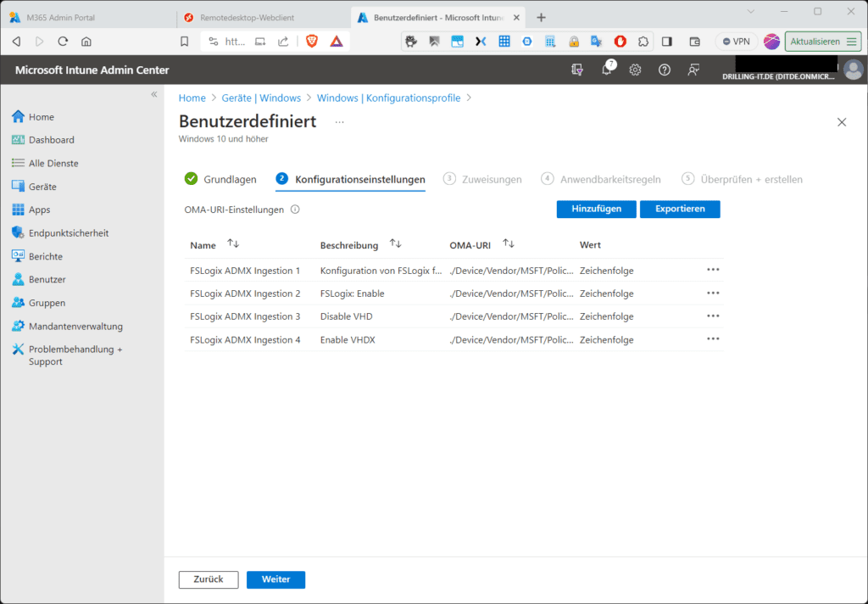Collapse the sidebar navigation
Screen dimensions: 868x604
tap(154, 94)
